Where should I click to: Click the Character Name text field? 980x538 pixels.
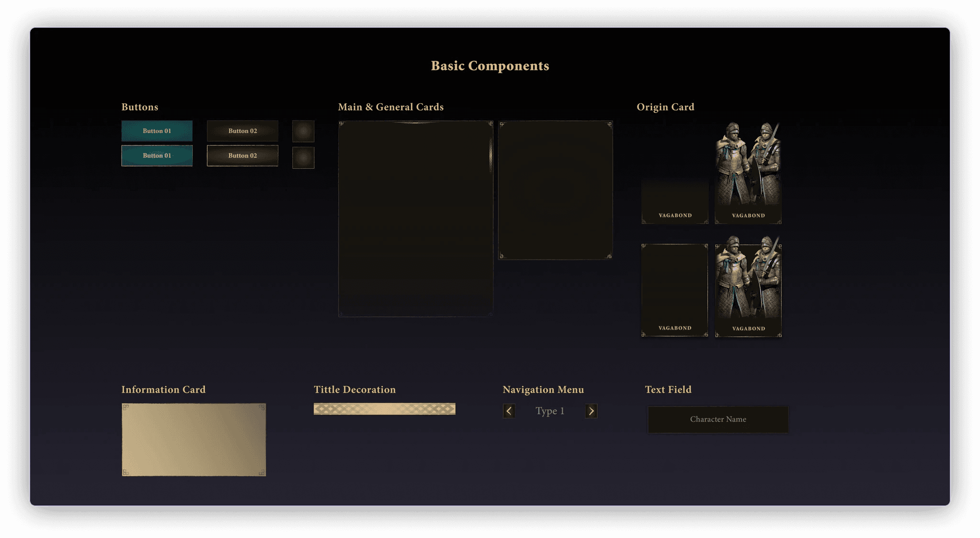click(x=718, y=419)
